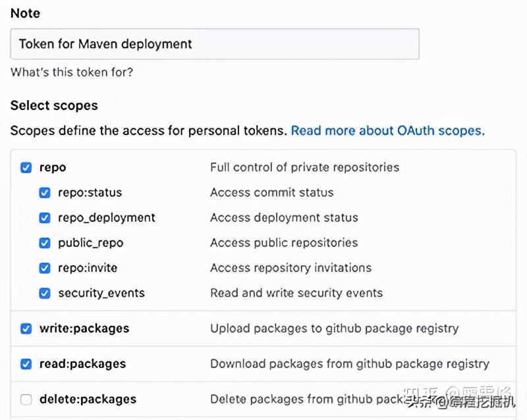Enable the delete:packages scope
Image resolution: width=527 pixels, height=420 pixels.
[x=26, y=399]
